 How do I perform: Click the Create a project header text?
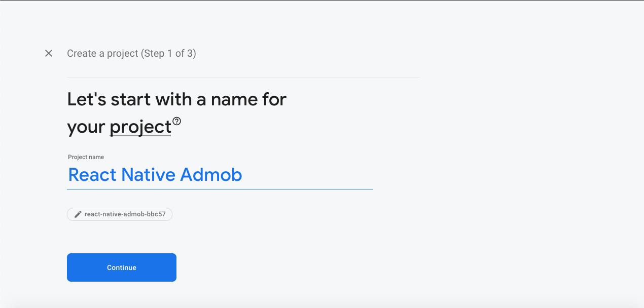[131, 53]
